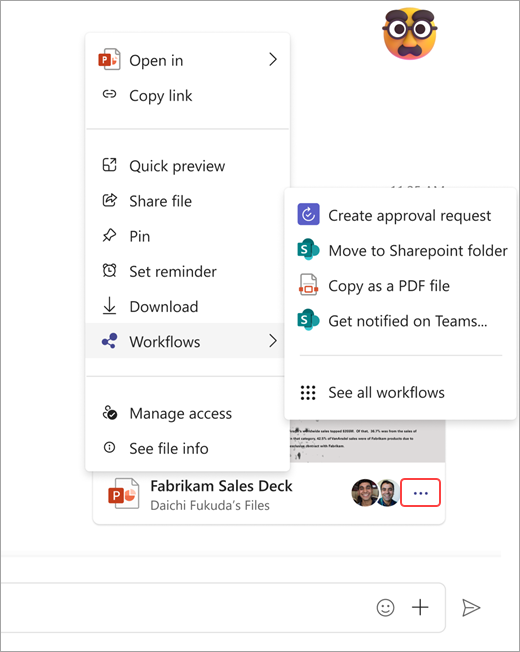Expand the Workflows submenu chevron
This screenshot has width=520, height=652.
tap(273, 341)
